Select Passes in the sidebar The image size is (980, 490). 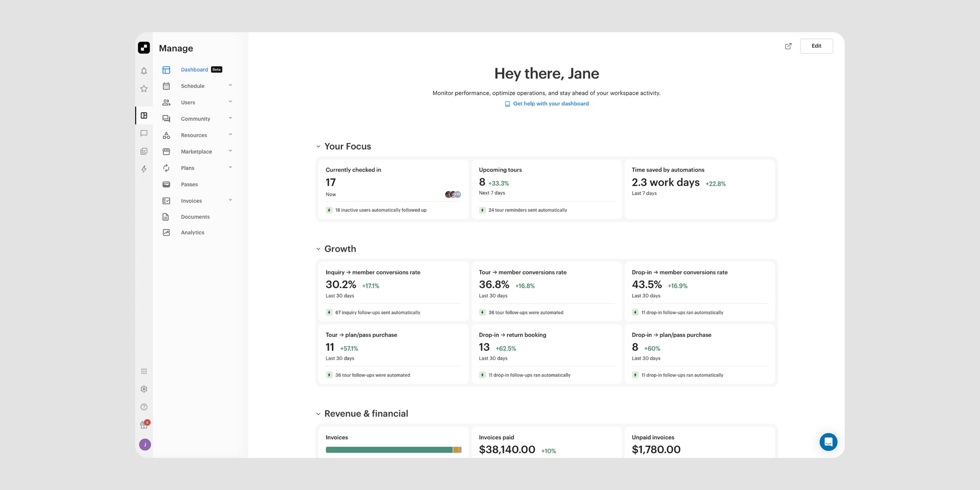189,185
